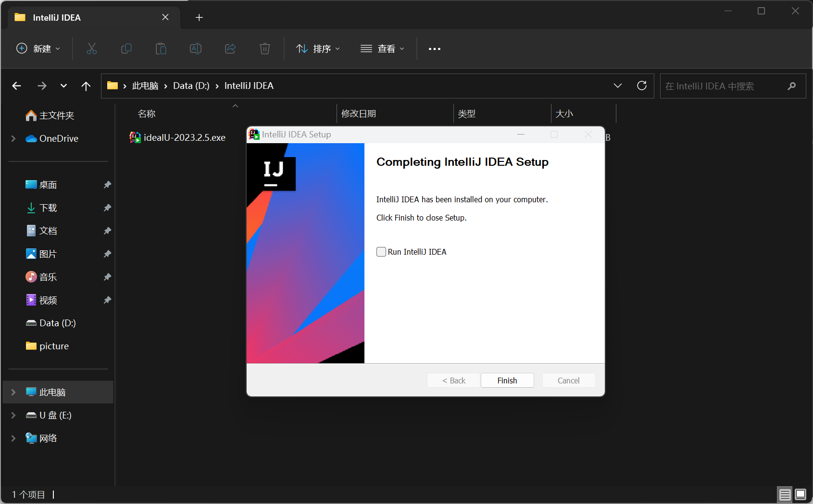The width and height of the screenshot is (813, 504).
Task: Open the 文档 documents shortcut
Action: click(x=41, y=231)
